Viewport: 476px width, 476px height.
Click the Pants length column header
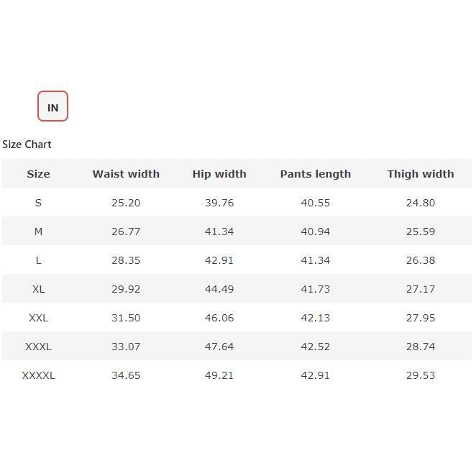pyautogui.click(x=315, y=174)
